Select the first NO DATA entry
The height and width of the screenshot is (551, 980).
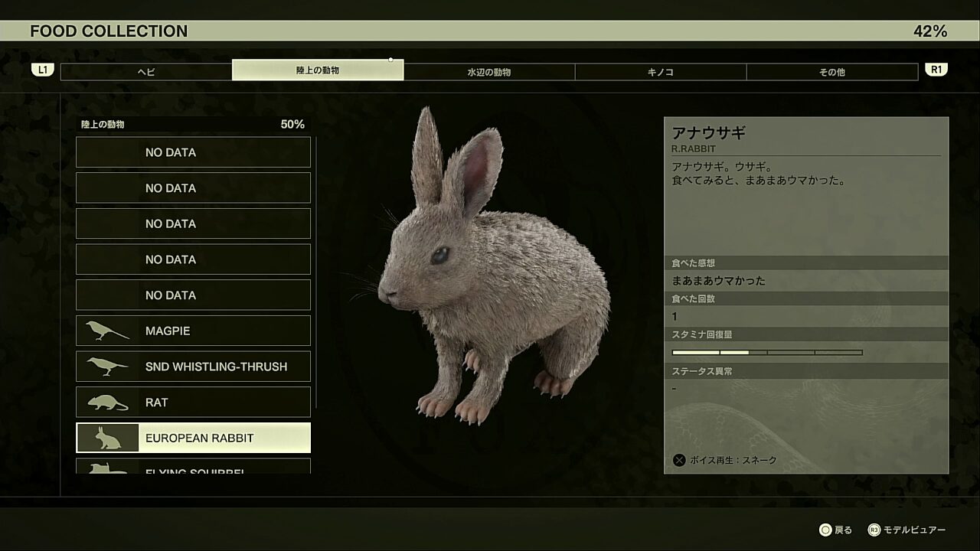pos(193,152)
